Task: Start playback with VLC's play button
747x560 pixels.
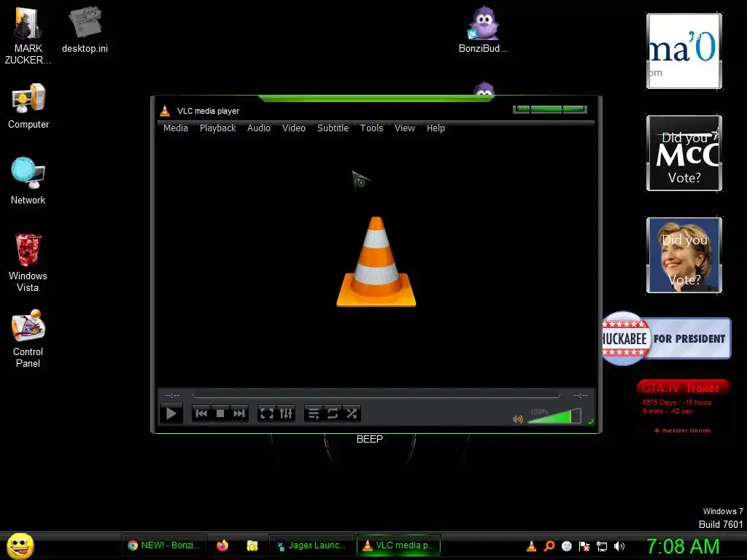Action: 171,413
